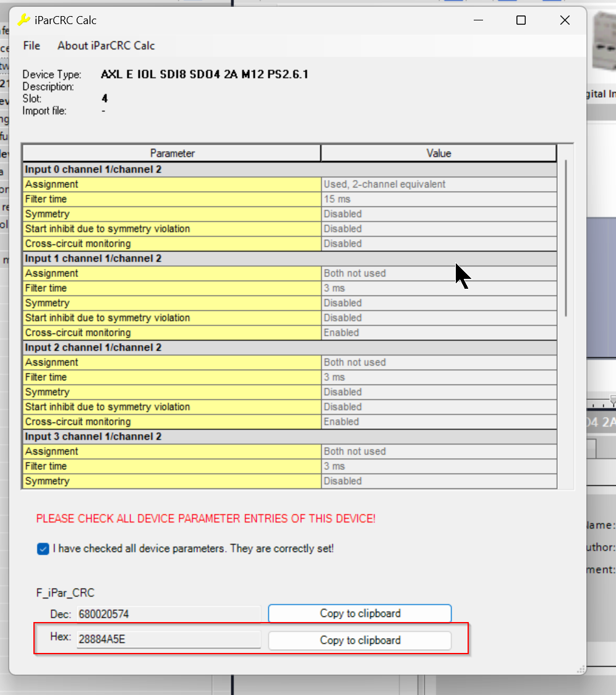This screenshot has width=616, height=695.
Task: Click Input 3 'Assignment' parameter cell
Action: click(172, 451)
